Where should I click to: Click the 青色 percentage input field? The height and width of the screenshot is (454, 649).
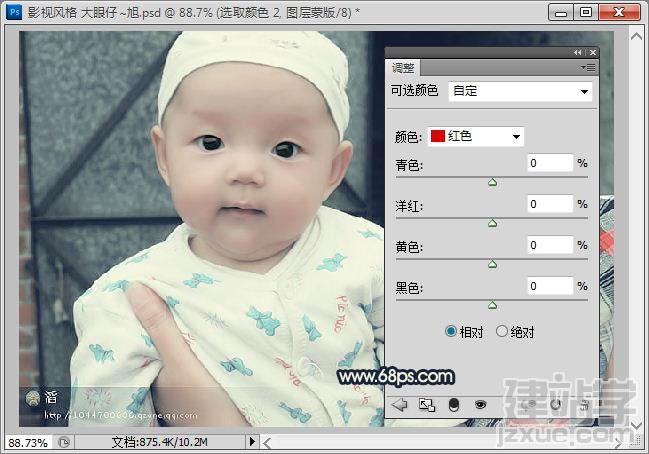[550, 163]
